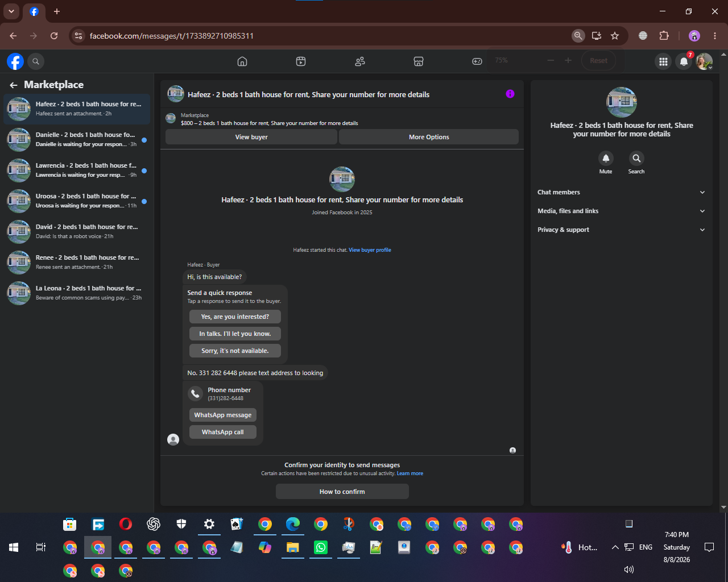Open the Windows Start menu

pos(14,547)
